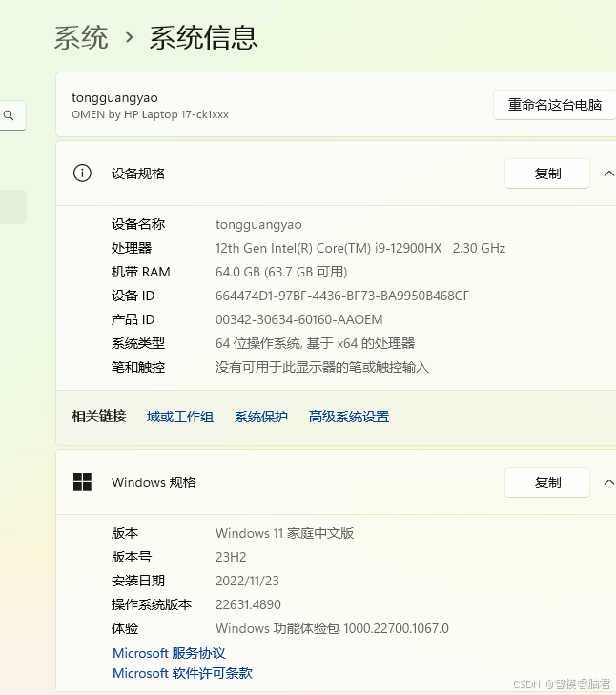Click the 设备名称 label
This screenshot has width=616, height=695.
point(138,224)
